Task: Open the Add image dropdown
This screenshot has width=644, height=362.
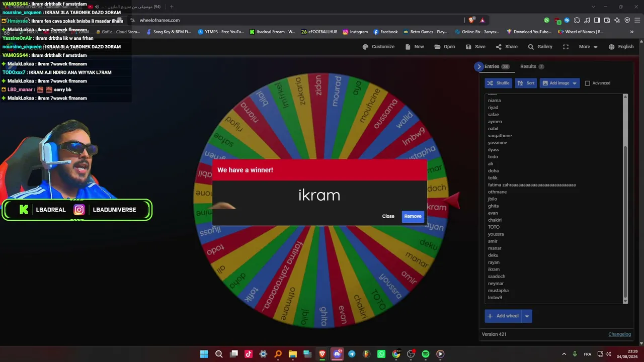Action: [x=559, y=83]
